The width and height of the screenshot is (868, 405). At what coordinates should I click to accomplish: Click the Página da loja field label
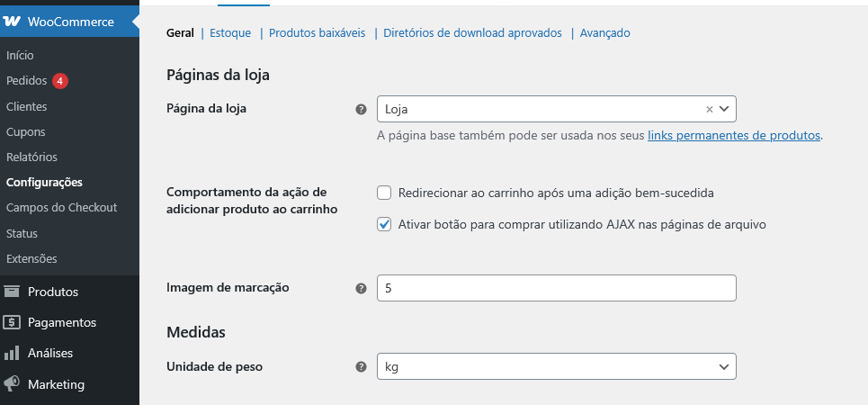click(x=207, y=109)
